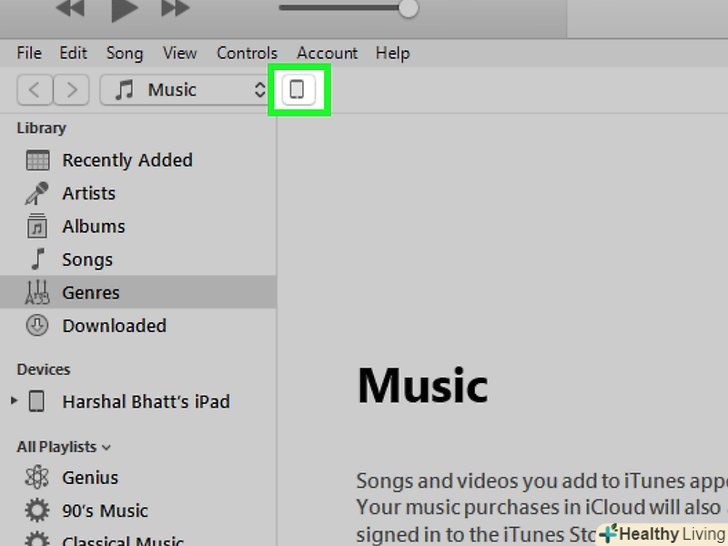Click the Songs note icon
This screenshot has height=546, width=728.
38,259
